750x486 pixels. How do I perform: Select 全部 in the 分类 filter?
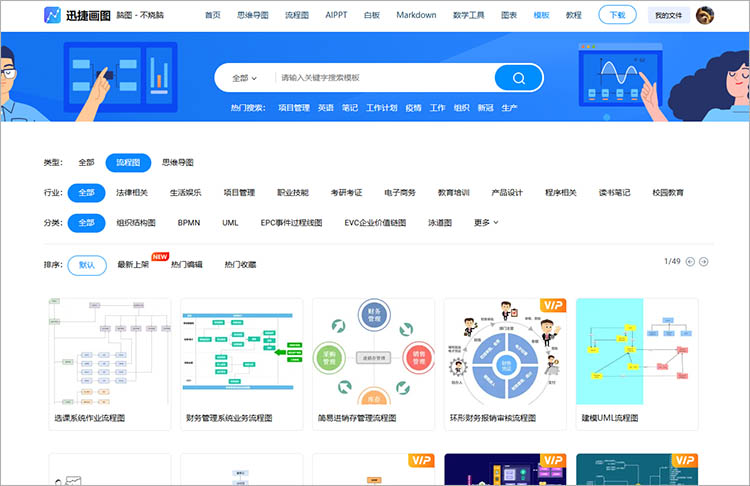(x=87, y=223)
